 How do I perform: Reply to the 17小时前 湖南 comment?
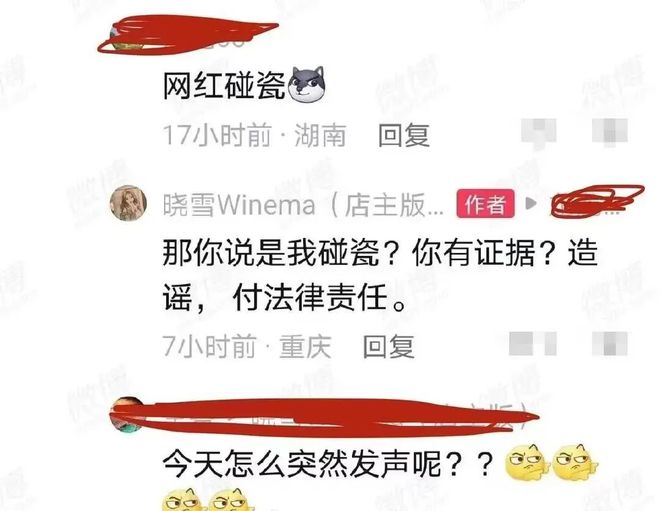(404, 136)
